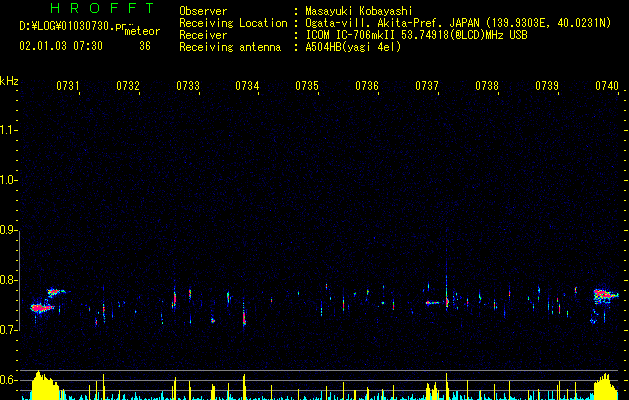Click antenna value A504HB(yagi 4el)
Viewport: 629px width, 400px height.
tap(353, 47)
